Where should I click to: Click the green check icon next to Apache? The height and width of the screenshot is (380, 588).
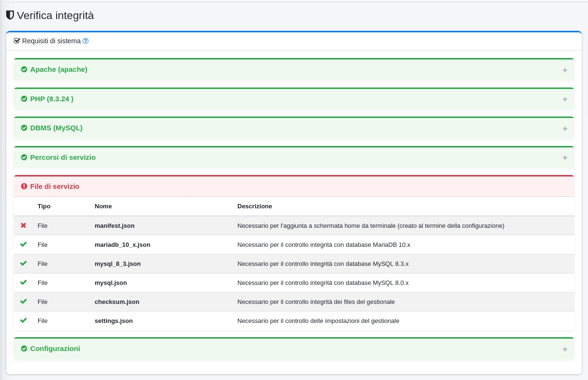[x=24, y=69]
